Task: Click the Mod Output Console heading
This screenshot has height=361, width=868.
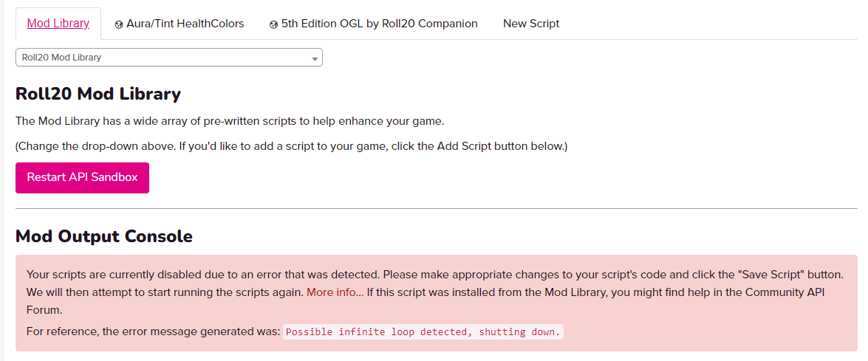Action: (104, 236)
